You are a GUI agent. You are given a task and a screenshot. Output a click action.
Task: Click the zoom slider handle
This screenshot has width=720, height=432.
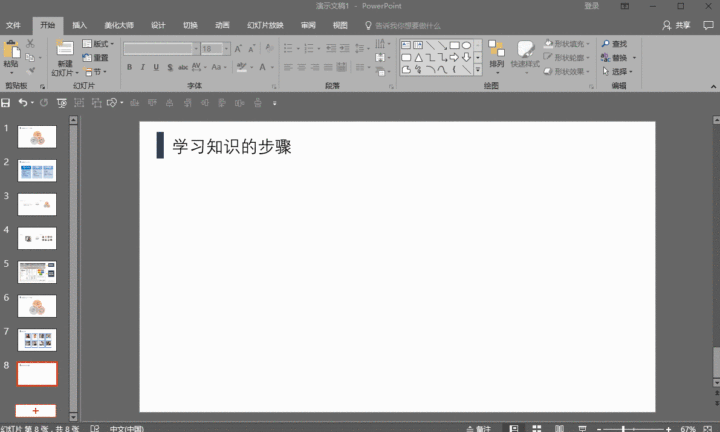pyautogui.click(x=623, y=429)
